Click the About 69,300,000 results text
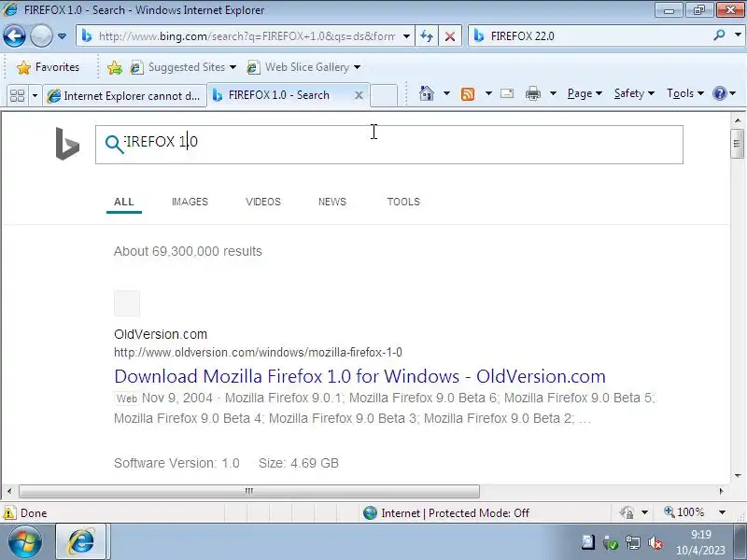 pyautogui.click(x=188, y=251)
